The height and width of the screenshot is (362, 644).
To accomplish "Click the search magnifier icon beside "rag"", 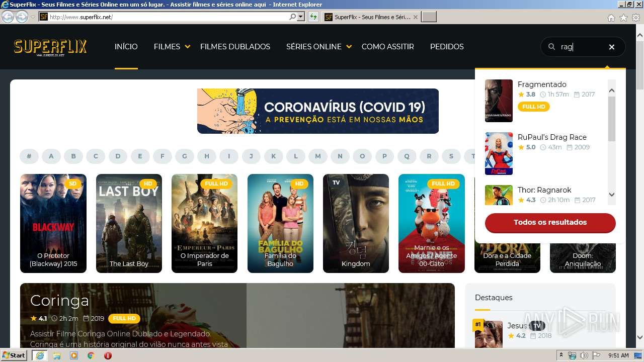I will coord(551,47).
